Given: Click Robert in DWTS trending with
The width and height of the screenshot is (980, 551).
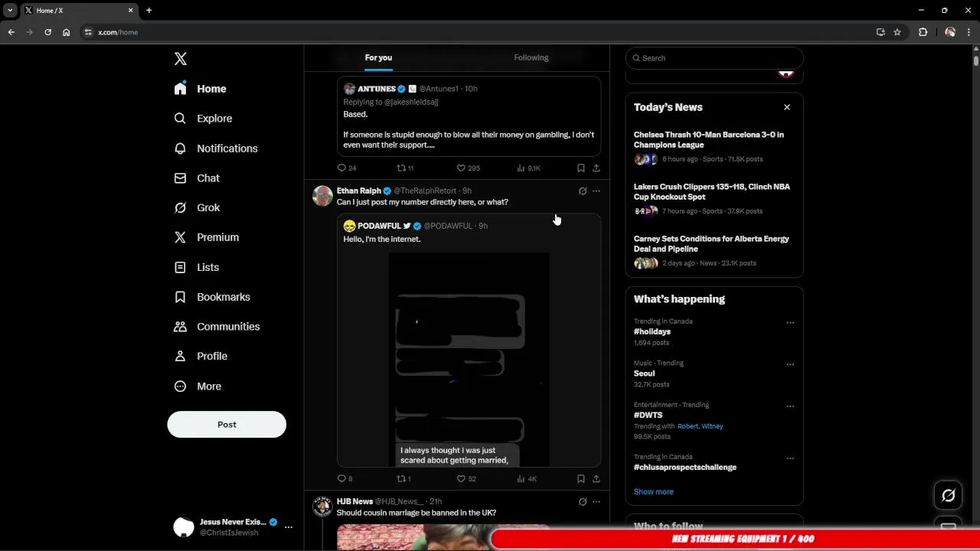Looking at the screenshot, I should pos(687,426).
